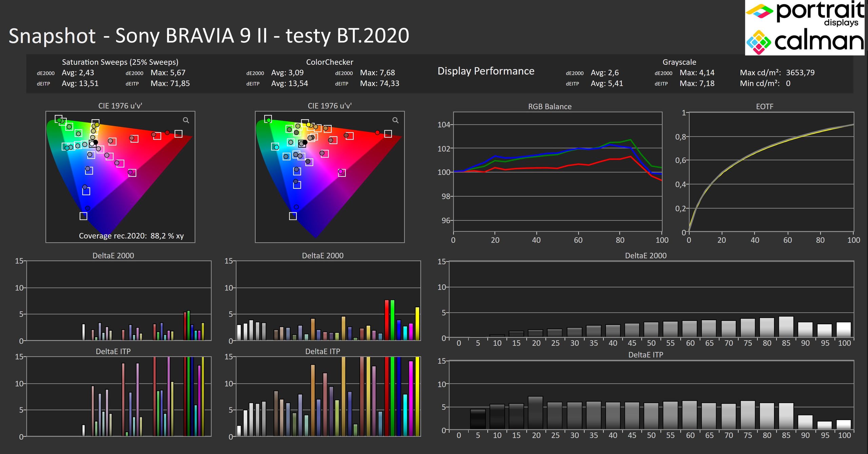Click the 85 bar in Grayscale DeltaE 2000 chart

click(786, 327)
